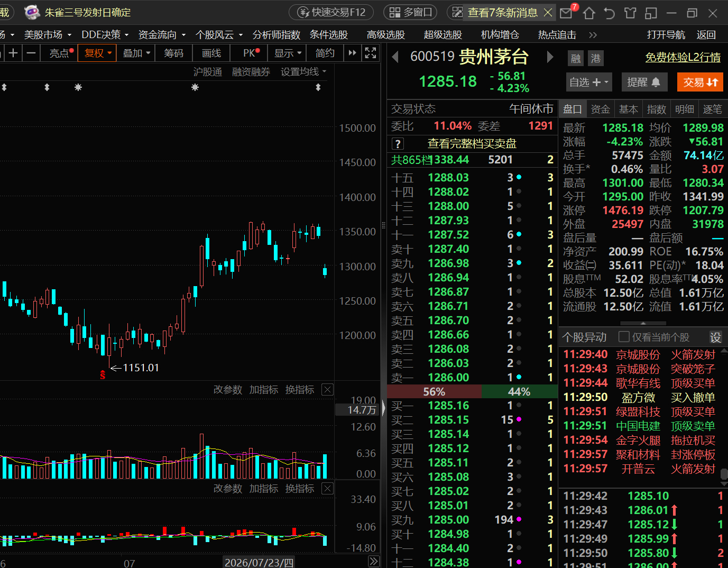
Task: Open the mail inbox icon with 7 badge
Action: pyautogui.click(x=566, y=13)
